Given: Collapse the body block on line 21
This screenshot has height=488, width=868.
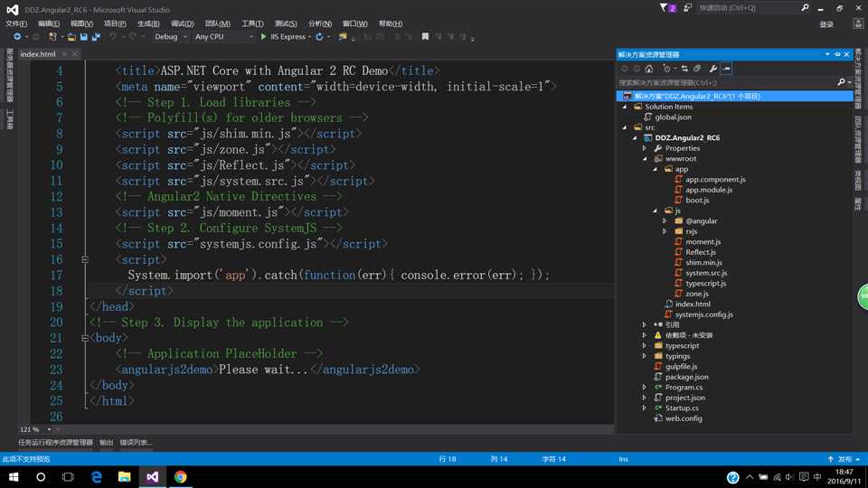Looking at the screenshot, I should point(85,337).
